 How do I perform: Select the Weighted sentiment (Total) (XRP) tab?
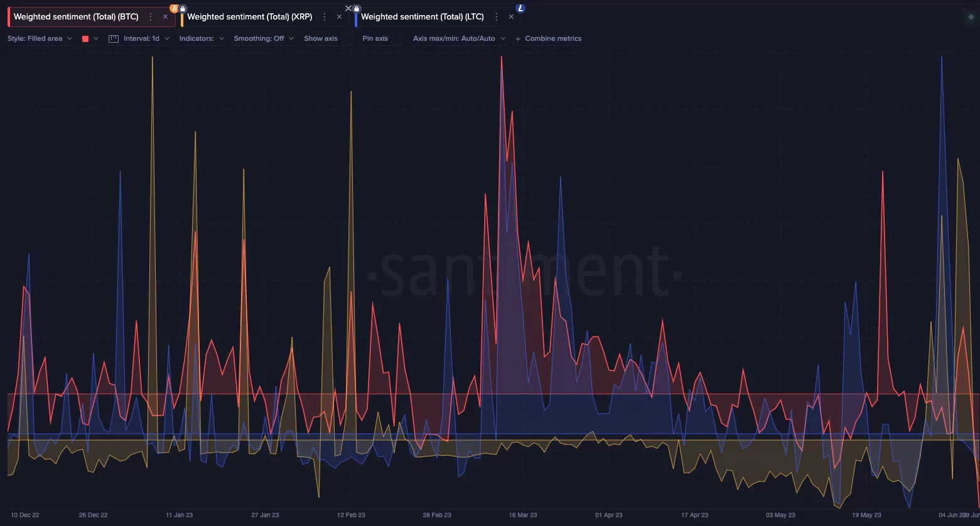[x=249, y=17]
